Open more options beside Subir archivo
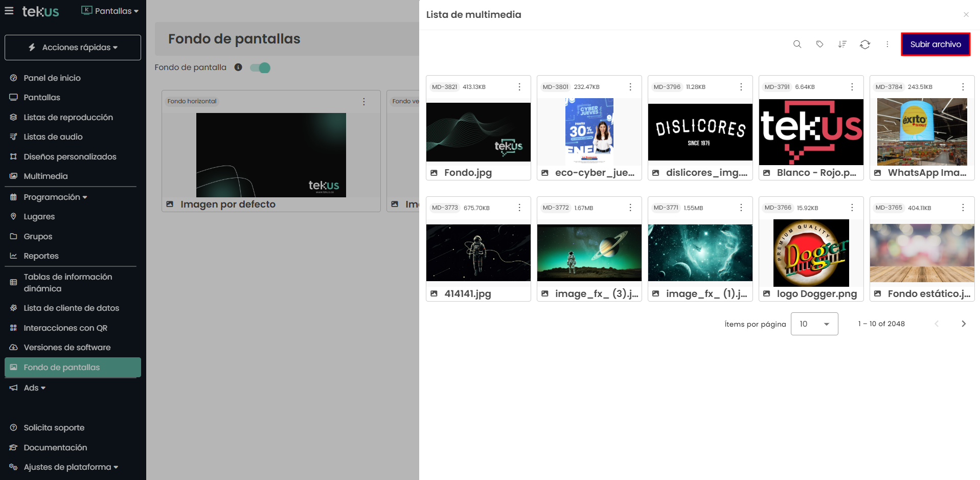Screen dimensions: 980x480 pos(887,44)
